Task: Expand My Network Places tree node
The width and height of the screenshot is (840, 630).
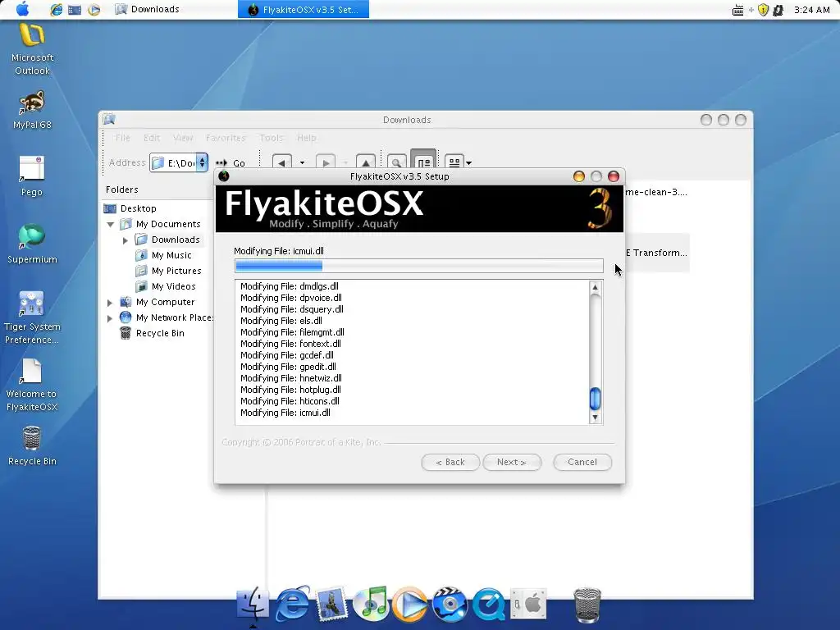Action: 110,318
